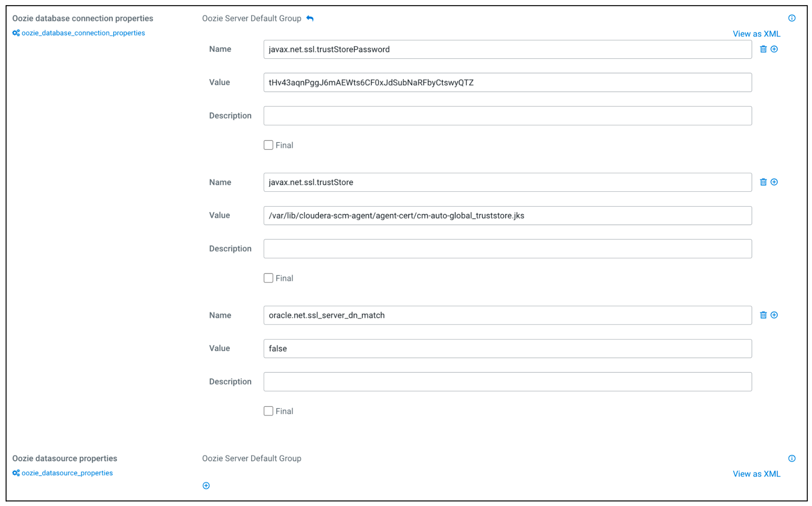Add property after ssl_server_dn_match entry
Image resolution: width=812 pixels, height=506 pixels.
point(774,315)
